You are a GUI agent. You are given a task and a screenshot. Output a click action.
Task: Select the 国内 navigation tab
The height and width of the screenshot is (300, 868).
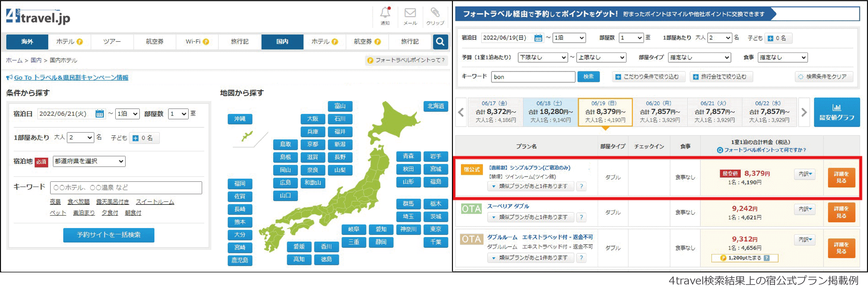click(282, 42)
